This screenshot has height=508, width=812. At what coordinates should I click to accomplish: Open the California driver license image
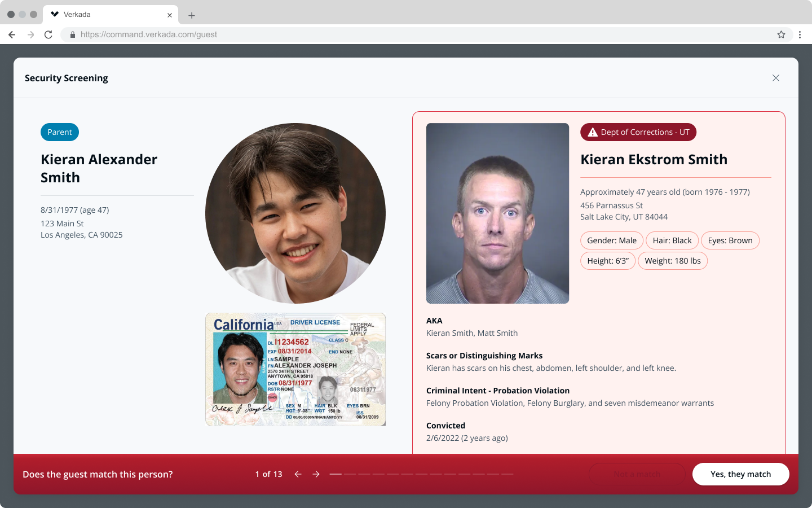tap(295, 369)
